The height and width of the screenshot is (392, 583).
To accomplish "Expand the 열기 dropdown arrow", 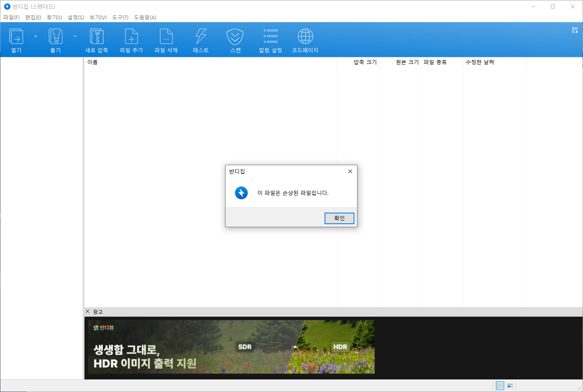I will (36, 36).
